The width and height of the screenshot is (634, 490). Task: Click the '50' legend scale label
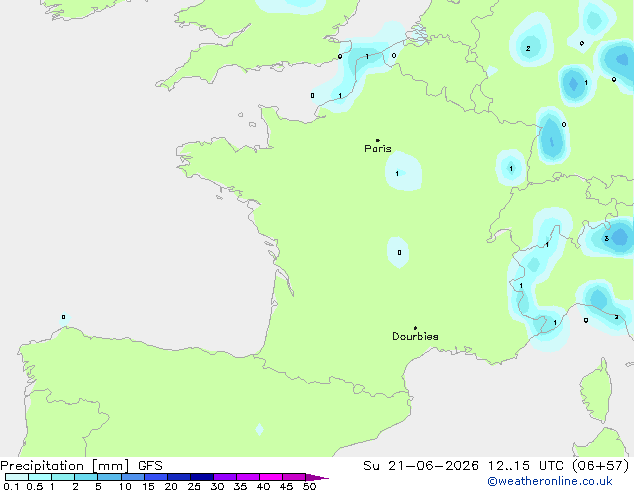point(310,486)
